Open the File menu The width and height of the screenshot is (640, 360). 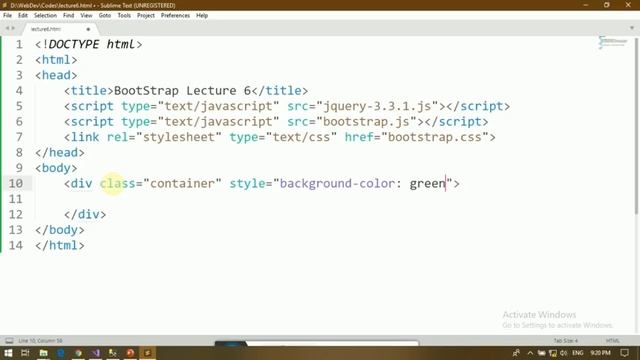coord(7,16)
